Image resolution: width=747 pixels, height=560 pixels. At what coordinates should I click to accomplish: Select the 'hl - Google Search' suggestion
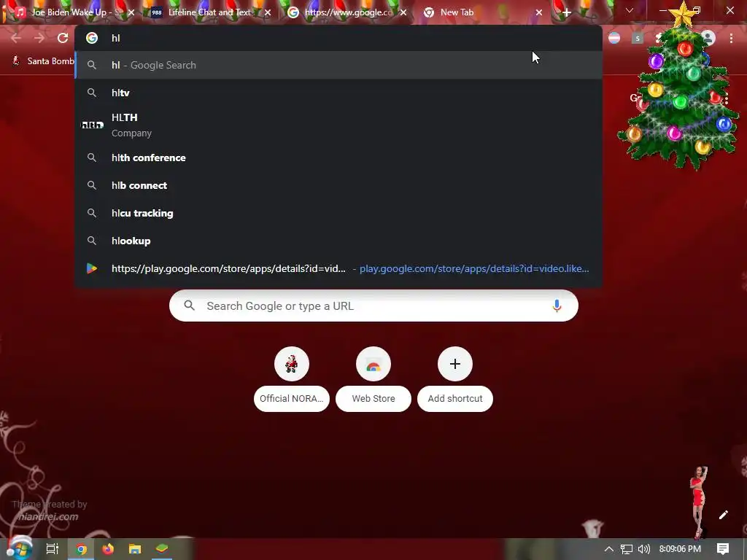point(338,65)
